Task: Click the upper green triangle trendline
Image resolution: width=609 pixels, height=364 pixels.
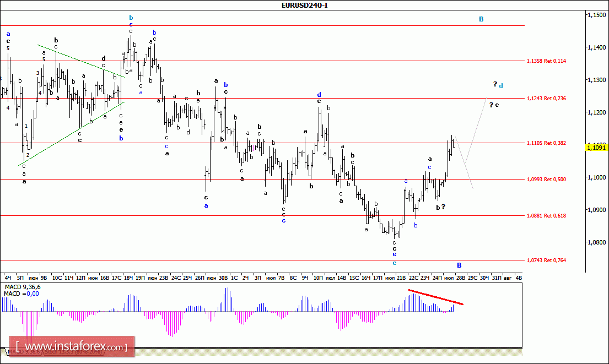Action: coord(81,61)
